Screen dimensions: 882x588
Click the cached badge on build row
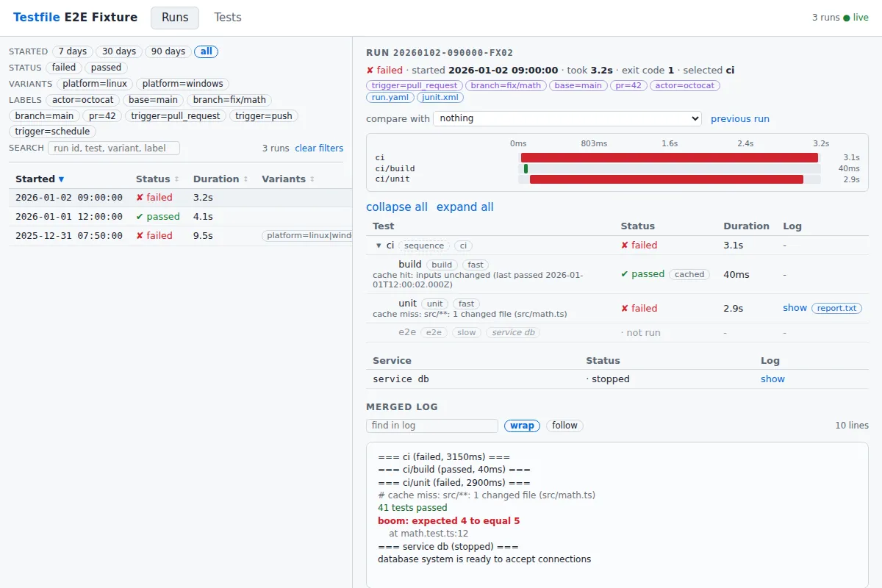(689, 274)
